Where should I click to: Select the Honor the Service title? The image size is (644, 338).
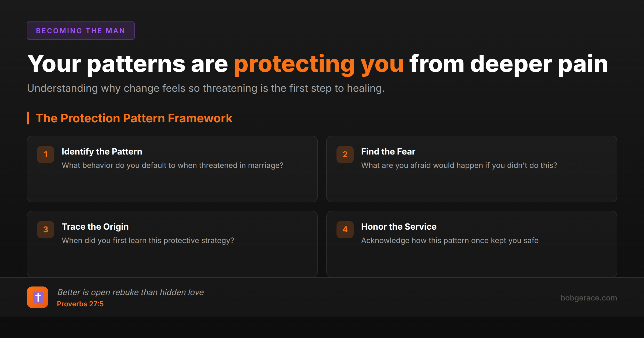click(399, 227)
